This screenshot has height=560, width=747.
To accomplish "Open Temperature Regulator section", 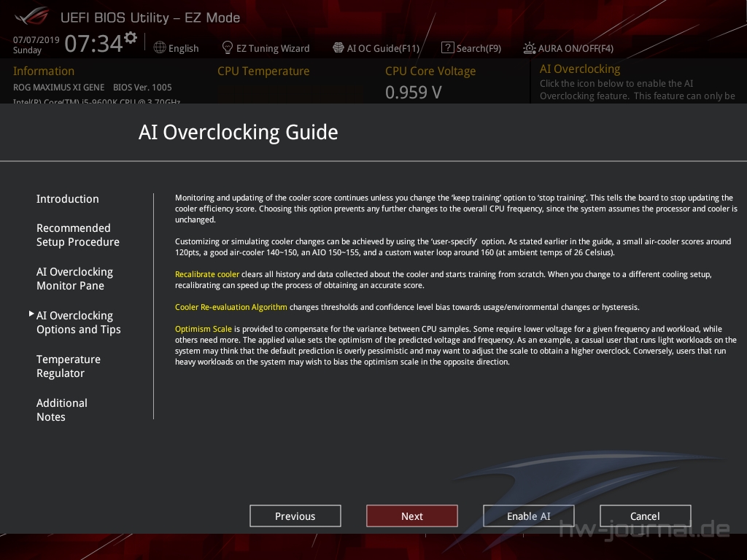I will tap(69, 366).
